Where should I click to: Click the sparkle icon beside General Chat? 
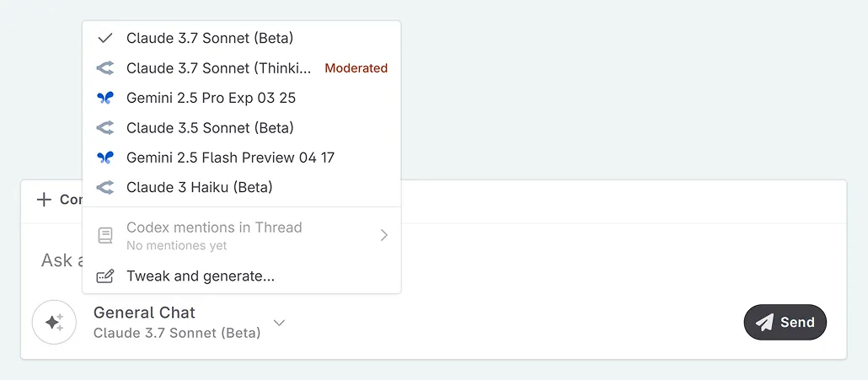[x=54, y=322]
